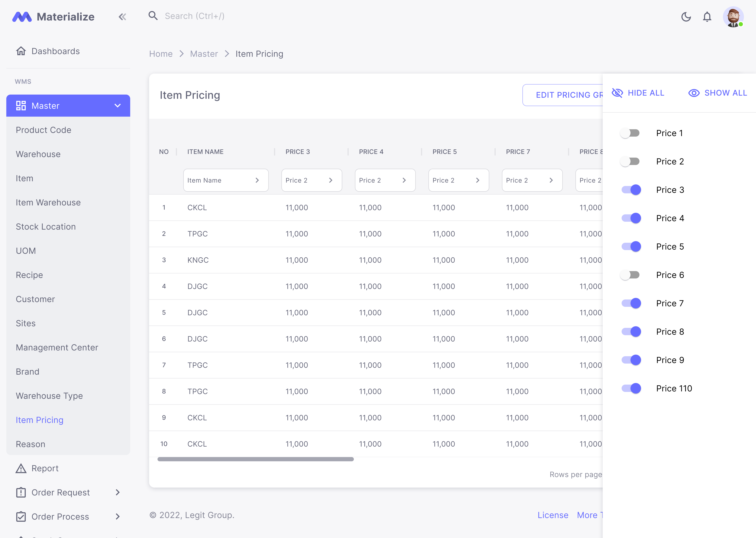The width and height of the screenshot is (756, 538).
Task: Open the notifications bell
Action: (707, 17)
